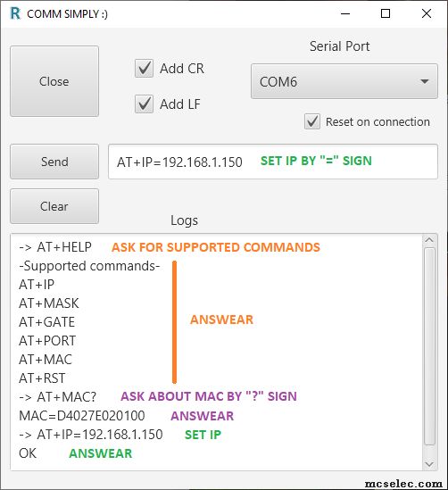
Task: Open the COM6 serial port dropdown
Action: point(344,81)
